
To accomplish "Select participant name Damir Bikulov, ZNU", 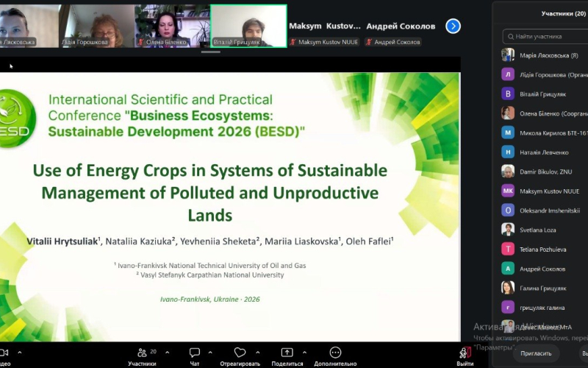I will coord(545,171).
